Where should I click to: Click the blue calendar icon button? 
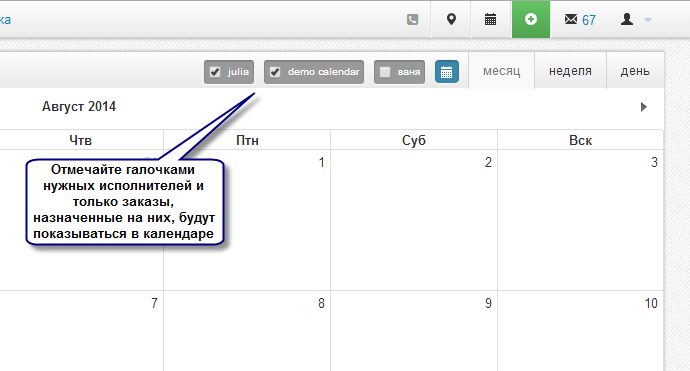point(447,72)
